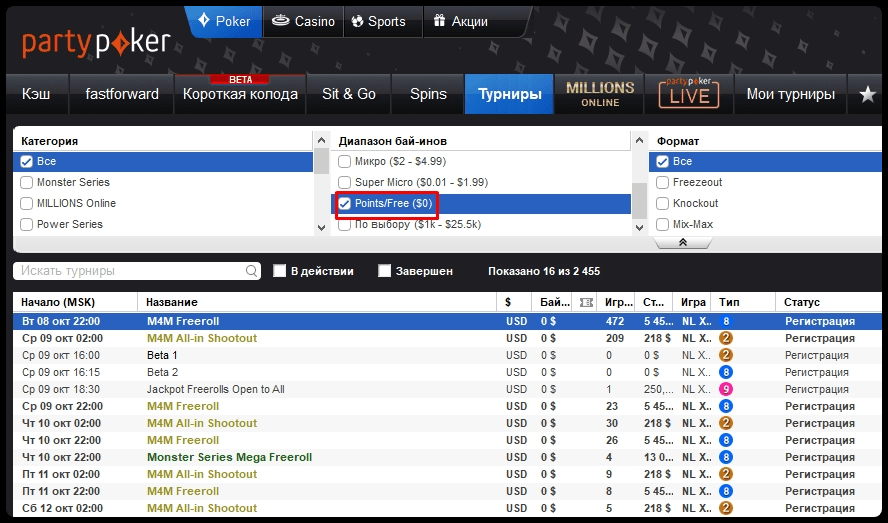Select Jackpot Freerolls Open to All tournament
The width and height of the screenshot is (888, 523).
click(x=216, y=389)
